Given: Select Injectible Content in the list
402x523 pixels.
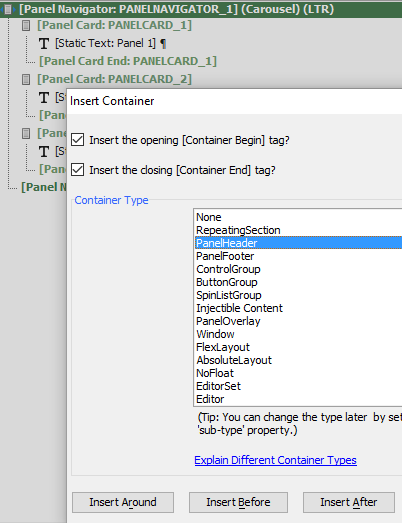Looking at the screenshot, I should (x=239, y=308).
